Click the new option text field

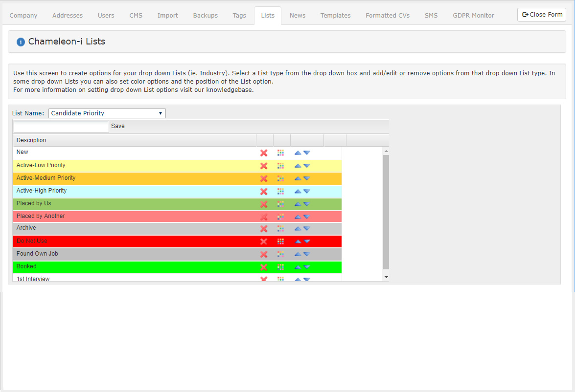[x=61, y=127]
